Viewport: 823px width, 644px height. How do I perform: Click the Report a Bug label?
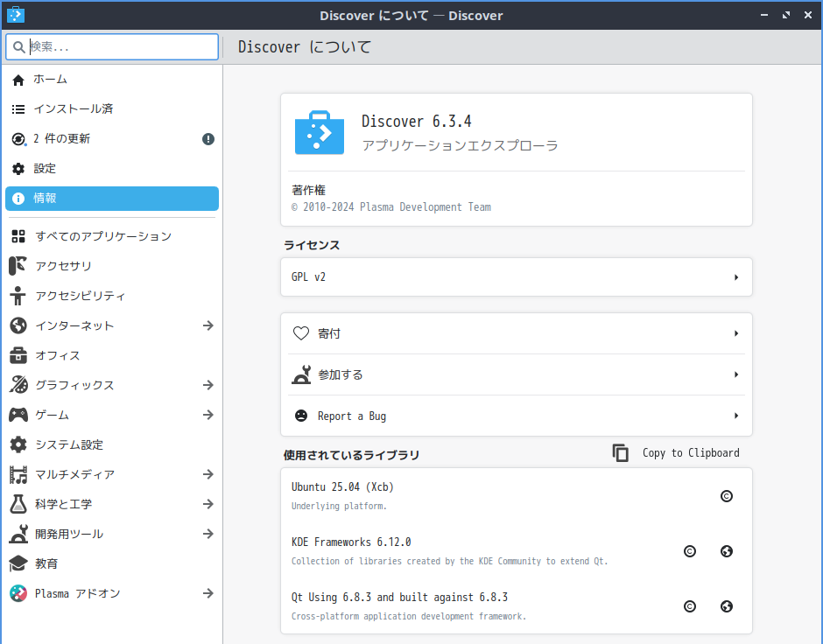coord(352,416)
